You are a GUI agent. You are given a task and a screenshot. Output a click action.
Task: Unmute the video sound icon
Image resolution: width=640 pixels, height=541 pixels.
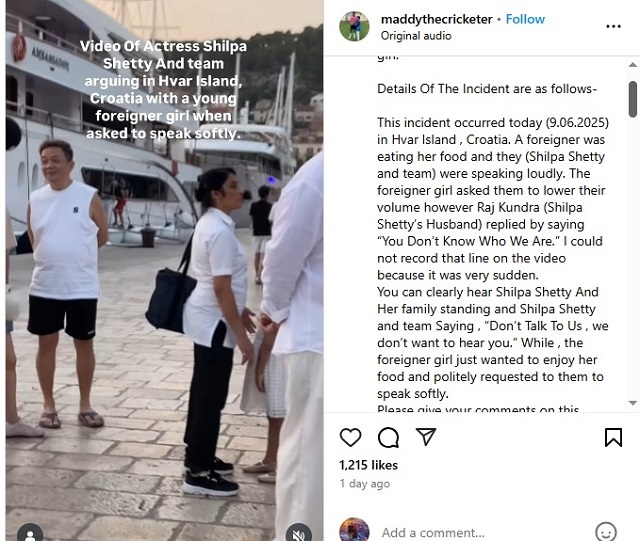coord(299,533)
